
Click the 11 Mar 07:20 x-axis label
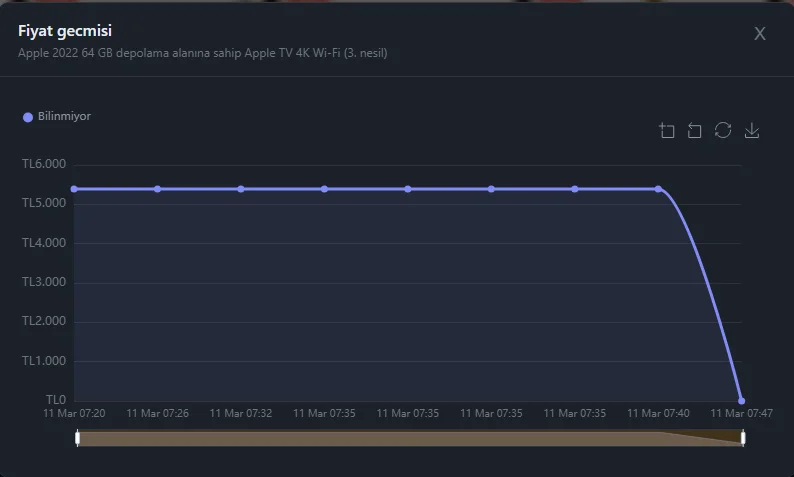tap(74, 413)
